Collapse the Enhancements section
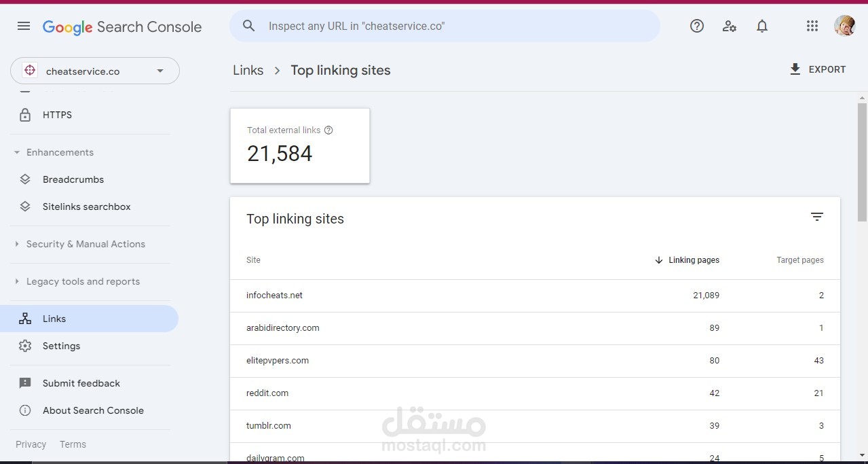Image resolution: width=868 pixels, height=464 pixels. [17, 152]
